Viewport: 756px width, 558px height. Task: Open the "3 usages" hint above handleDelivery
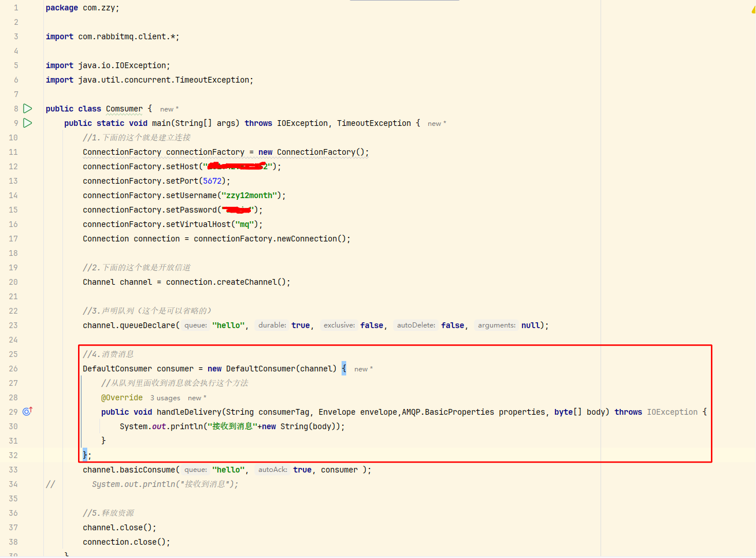tap(165, 398)
